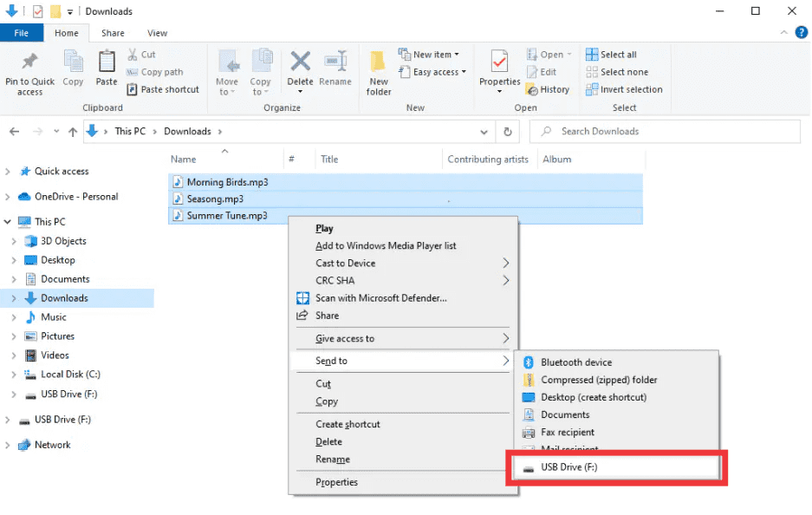Click Invert selection in ribbon
Image resolution: width=812 pixels, height=515 pixels.
pos(624,89)
